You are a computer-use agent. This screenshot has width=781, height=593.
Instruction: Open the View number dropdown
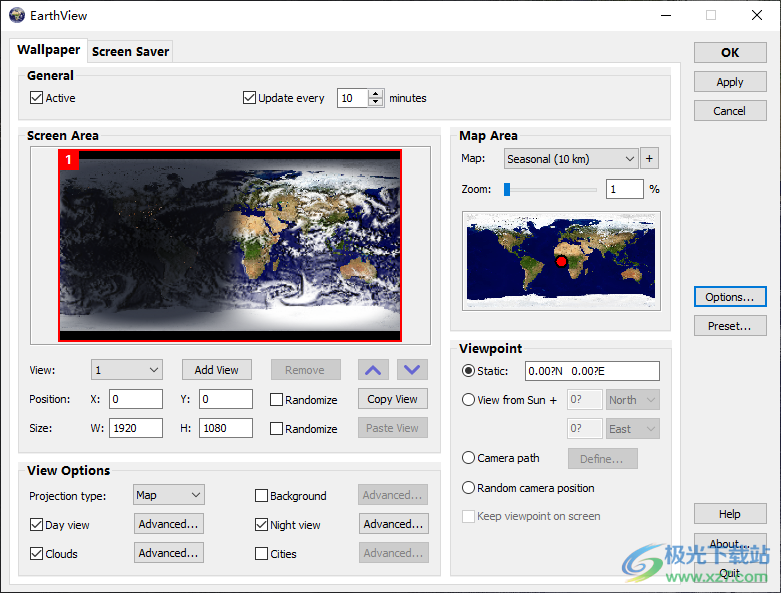127,370
